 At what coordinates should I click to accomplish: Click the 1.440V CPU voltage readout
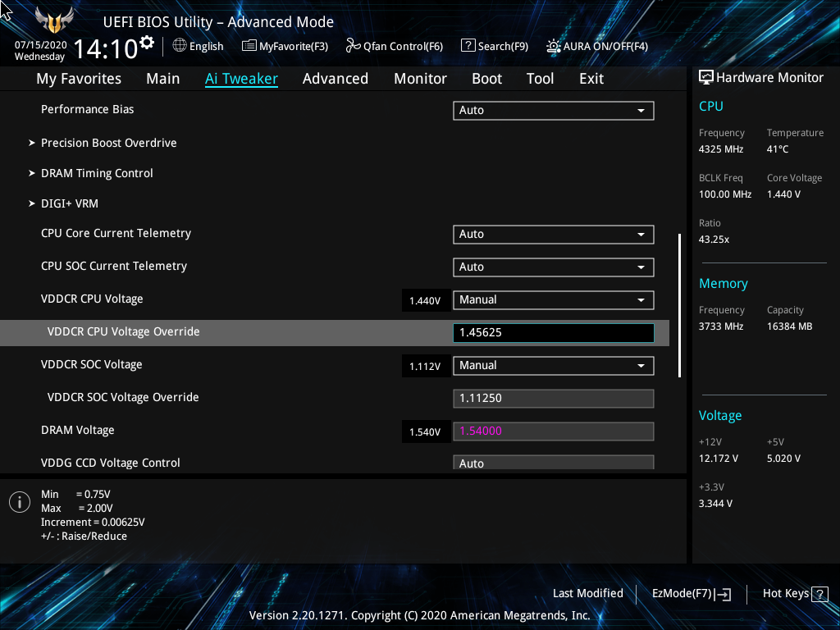[x=426, y=300]
